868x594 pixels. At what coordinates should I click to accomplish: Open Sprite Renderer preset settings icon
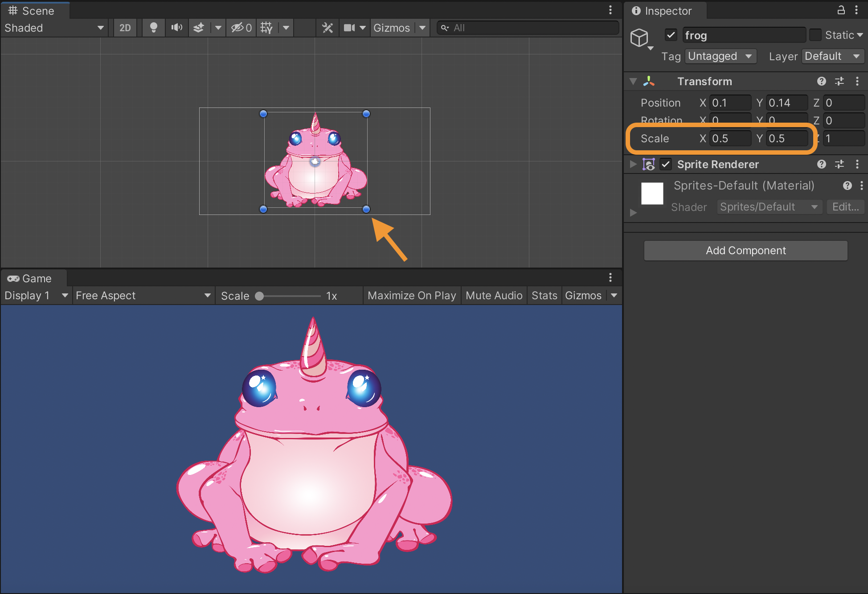839,164
